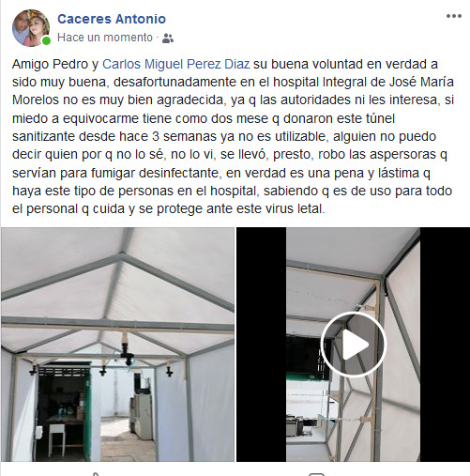Click the video thumbnail's right black bar
The height and width of the screenshot is (476, 470).
(x=445, y=345)
